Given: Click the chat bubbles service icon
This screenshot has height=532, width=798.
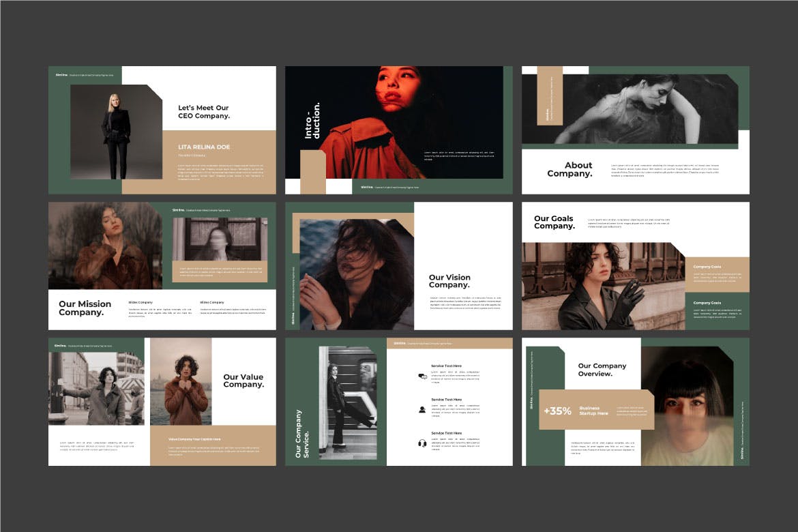Looking at the screenshot, I should tap(422, 376).
